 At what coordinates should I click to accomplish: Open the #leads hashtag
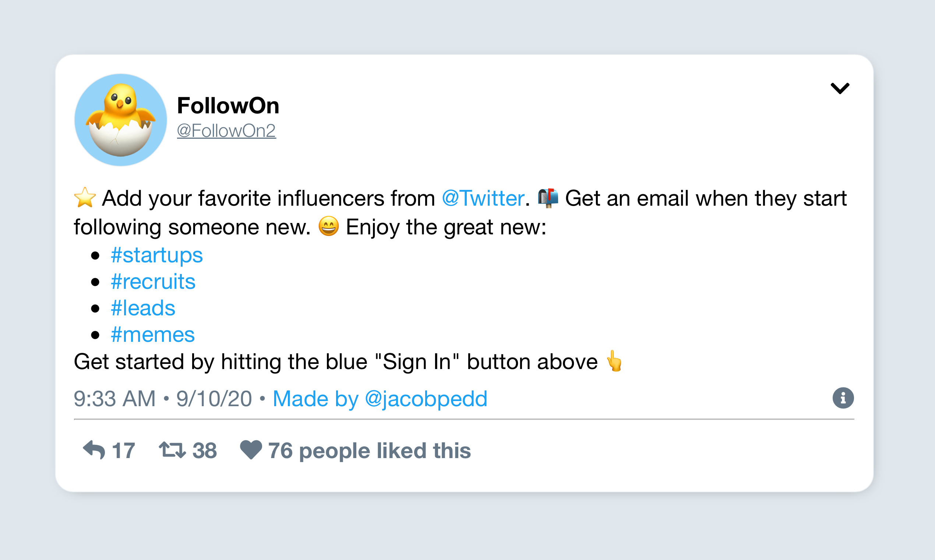(x=143, y=308)
